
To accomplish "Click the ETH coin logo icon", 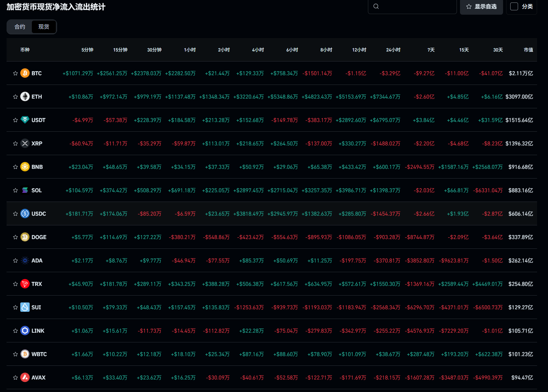I will coord(25,97).
